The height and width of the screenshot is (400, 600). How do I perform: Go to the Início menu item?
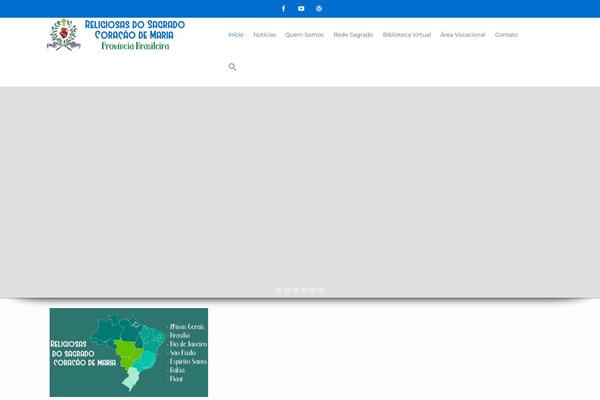tap(236, 35)
